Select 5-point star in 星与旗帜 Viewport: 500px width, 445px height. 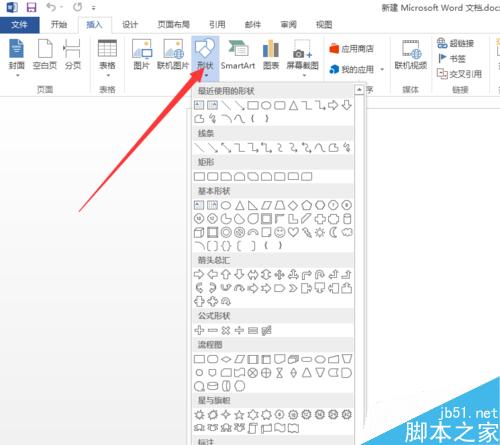(239, 415)
